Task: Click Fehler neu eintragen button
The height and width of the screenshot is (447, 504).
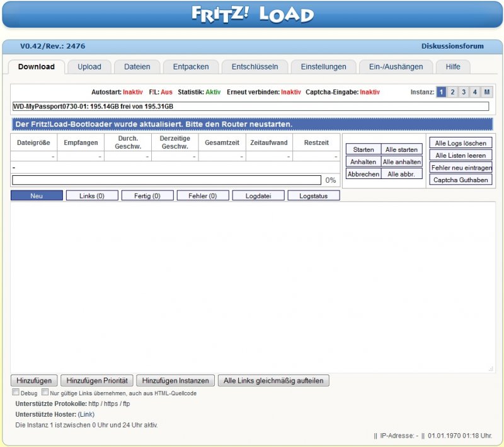Action: tap(461, 168)
